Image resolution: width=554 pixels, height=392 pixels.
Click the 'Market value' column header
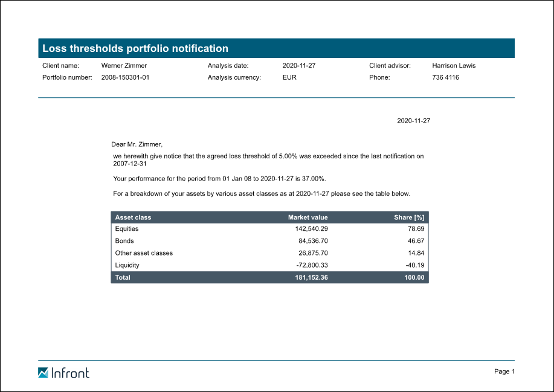point(308,217)
